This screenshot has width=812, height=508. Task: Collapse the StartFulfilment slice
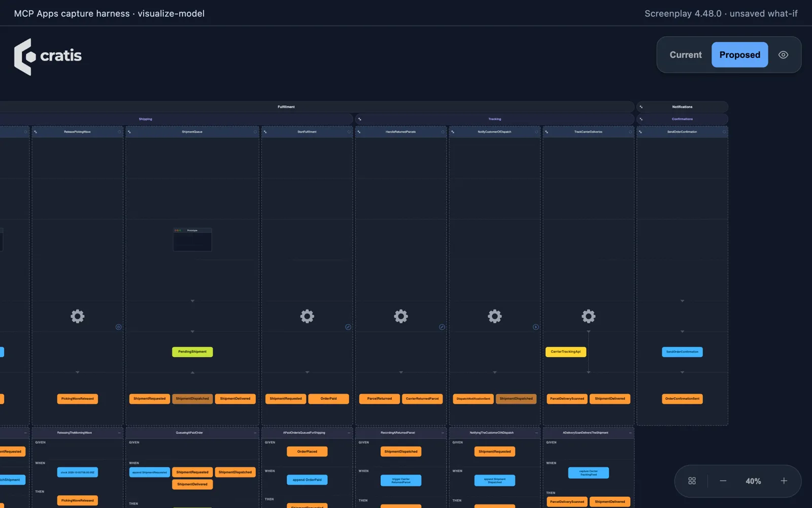tap(265, 132)
